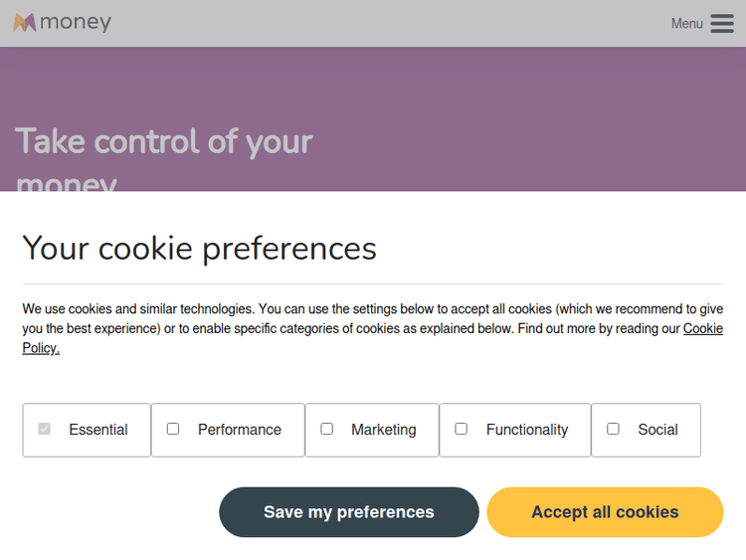The image size is (746, 560).
Task: Click the "Menu" text label
Action: point(686,23)
